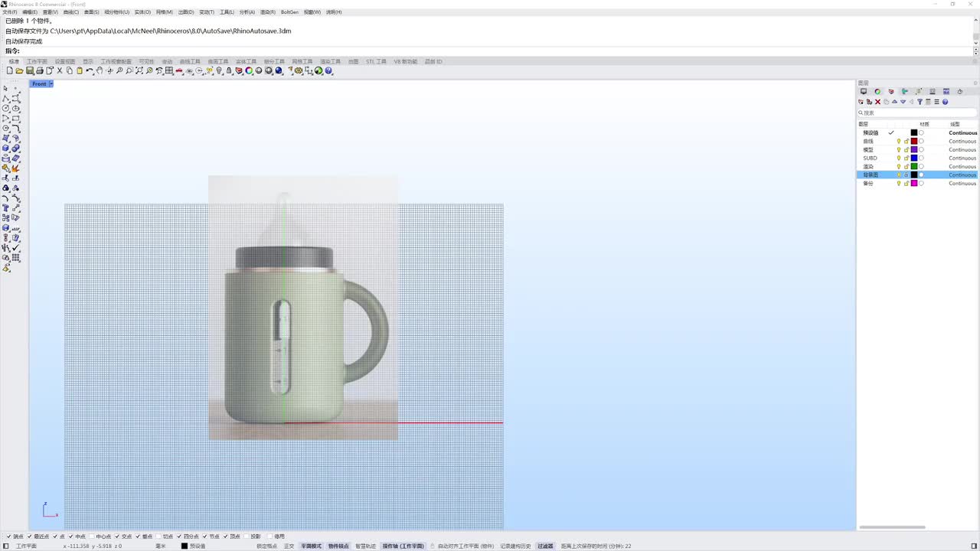Open linetype dropdown for SUBD layer

[x=962, y=158]
